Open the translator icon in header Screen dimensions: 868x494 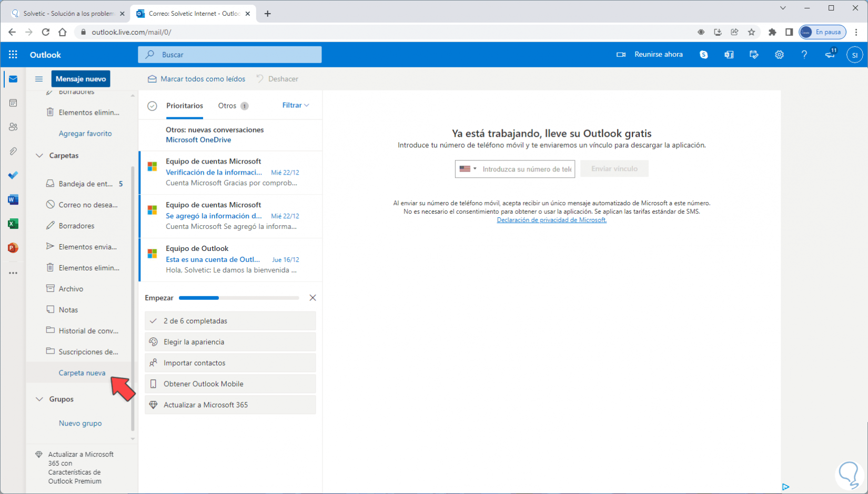pyautogui.click(x=729, y=55)
